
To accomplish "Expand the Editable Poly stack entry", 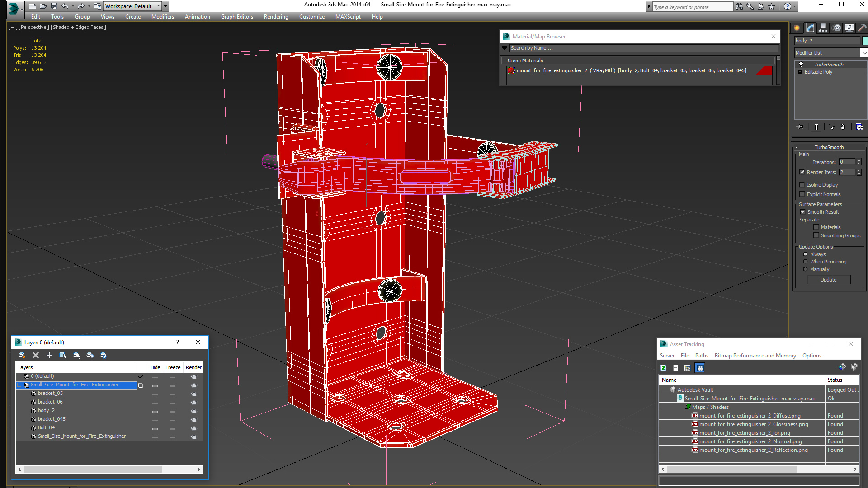I will click(800, 72).
